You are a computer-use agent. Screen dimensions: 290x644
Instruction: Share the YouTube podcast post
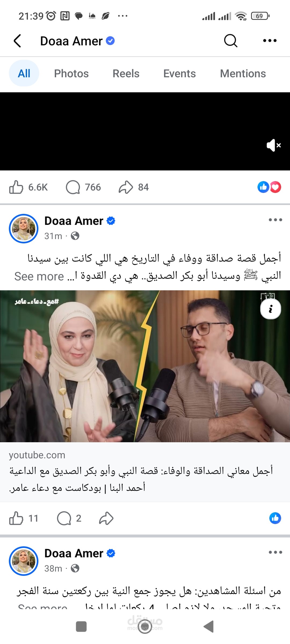point(106,518)
